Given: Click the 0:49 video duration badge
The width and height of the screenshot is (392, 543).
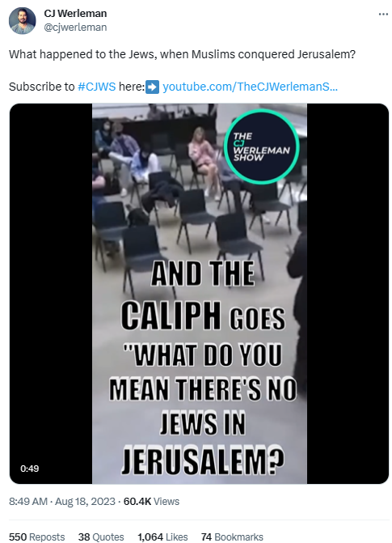Looking at the screenshot, I should (x=29, y=469).
